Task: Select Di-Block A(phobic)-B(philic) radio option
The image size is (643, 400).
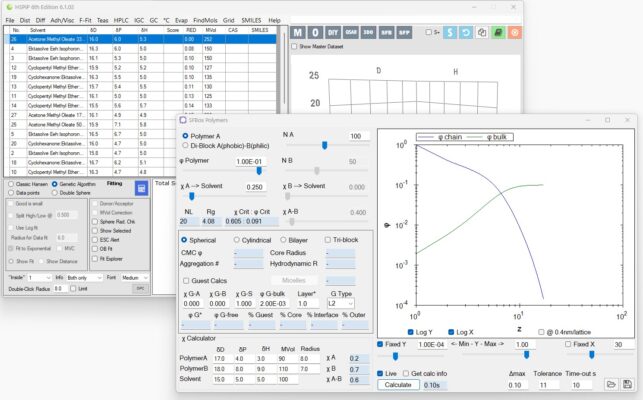Action: click(x=185, y=145)
